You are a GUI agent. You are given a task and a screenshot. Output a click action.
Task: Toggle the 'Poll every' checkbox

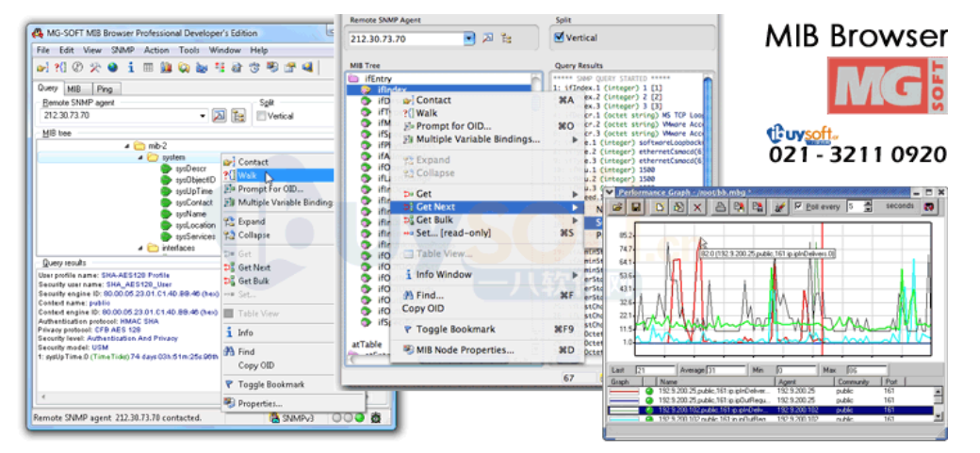coord(798,206)
